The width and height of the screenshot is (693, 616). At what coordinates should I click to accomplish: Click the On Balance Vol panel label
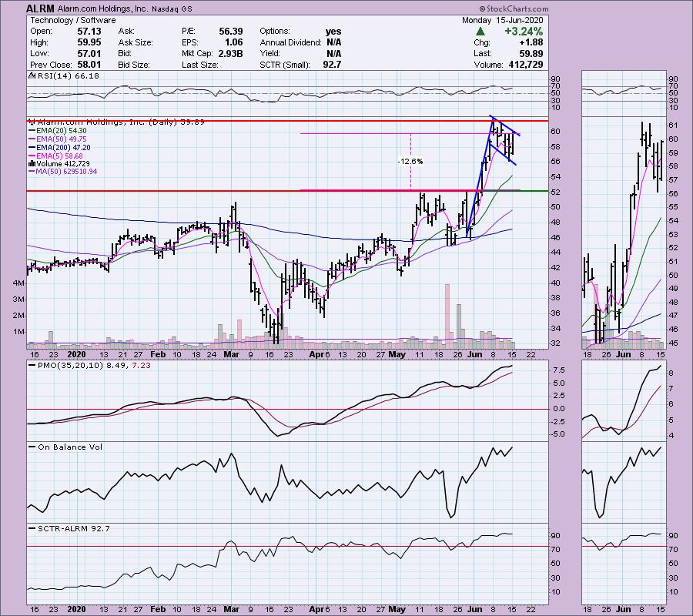(70, 447)
